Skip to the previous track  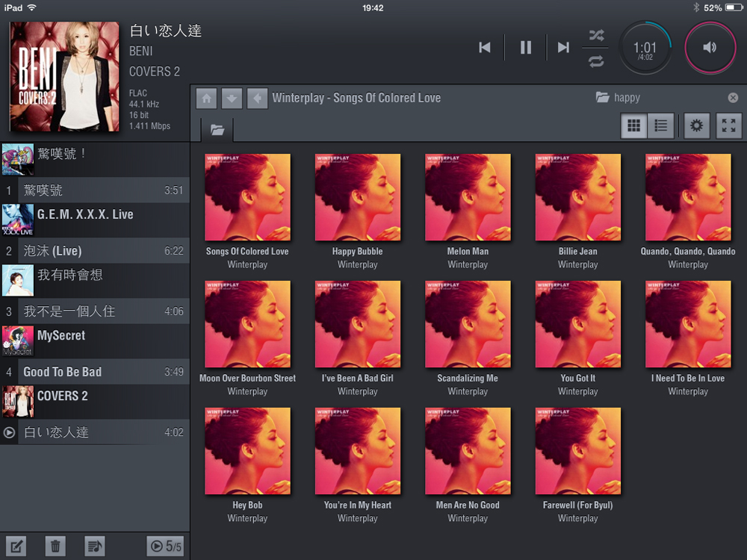pos(485,47)
